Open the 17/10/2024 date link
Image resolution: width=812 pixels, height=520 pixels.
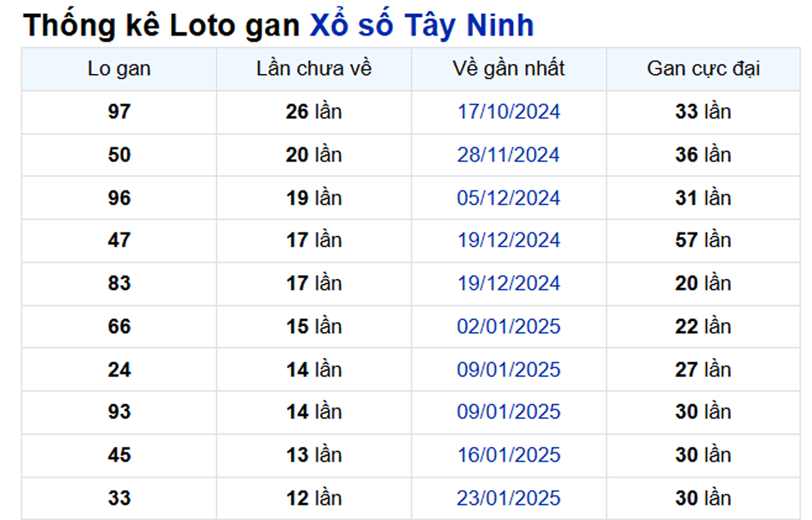click(509, 112)
